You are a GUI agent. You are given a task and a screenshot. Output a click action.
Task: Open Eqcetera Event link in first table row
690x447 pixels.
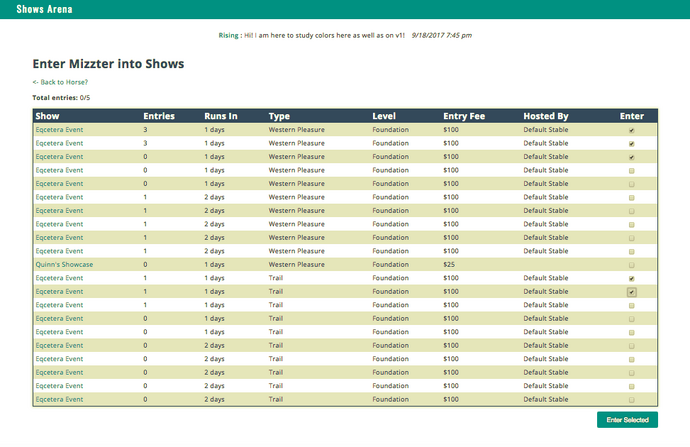pos(59,130)
